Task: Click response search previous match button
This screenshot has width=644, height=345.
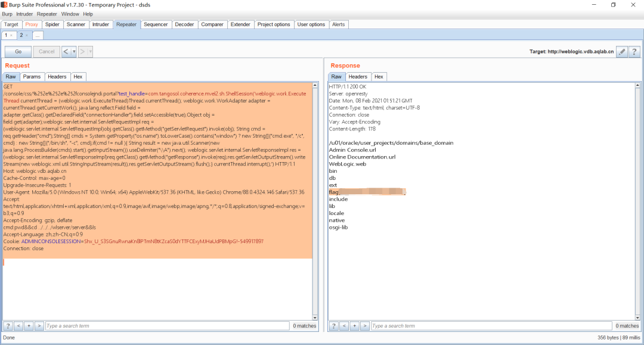Action: pos(344,326)
